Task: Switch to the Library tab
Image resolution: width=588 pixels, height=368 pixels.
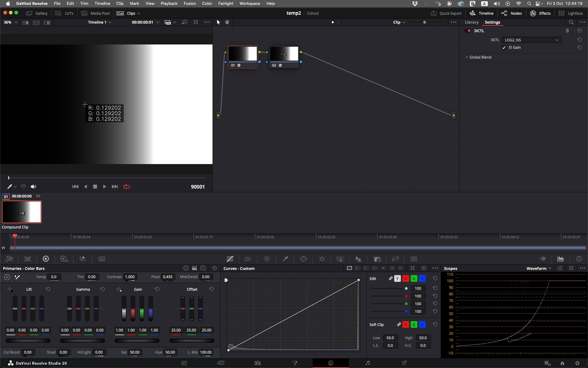Action: [471, 22]
